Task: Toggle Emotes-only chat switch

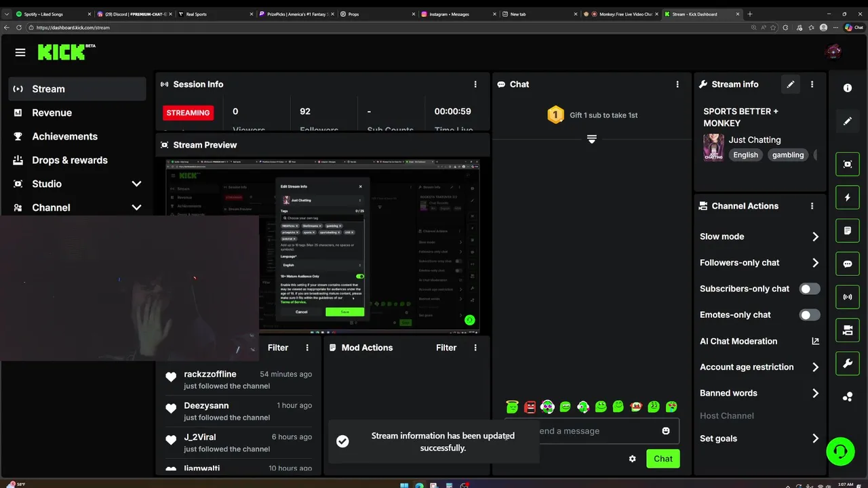Action: click(x=810, y=315)
